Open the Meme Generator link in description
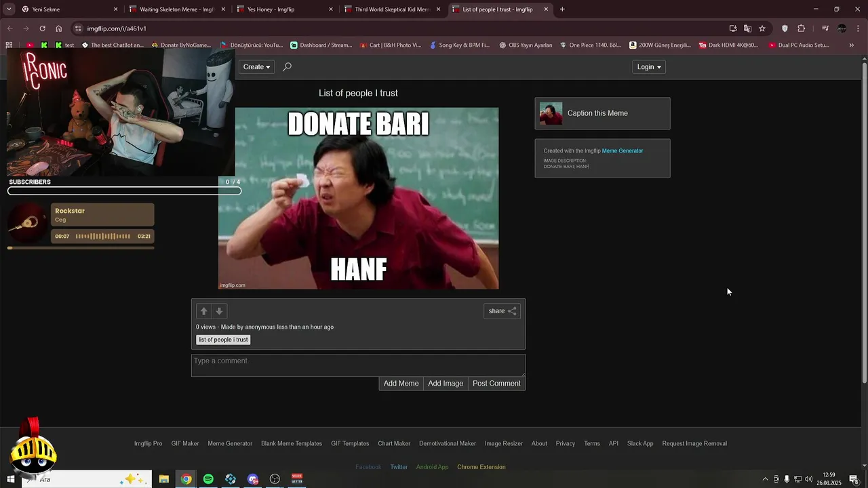The height and width of the screenshot is (488, 868). point(623,151)
